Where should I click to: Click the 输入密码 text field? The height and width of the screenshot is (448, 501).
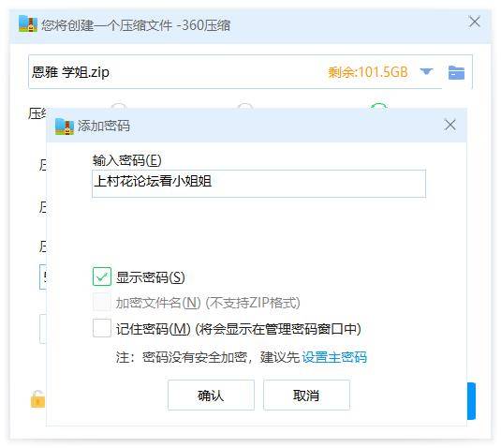pos(258,184)
